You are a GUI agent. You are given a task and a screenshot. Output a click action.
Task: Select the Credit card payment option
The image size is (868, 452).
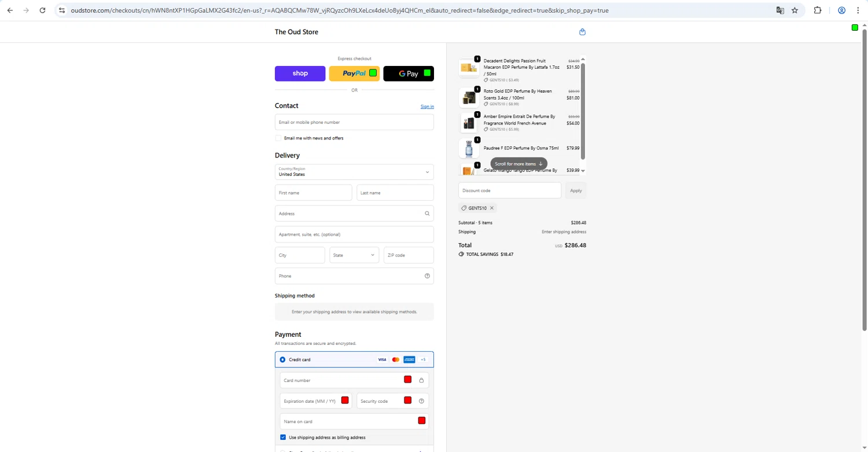tap(282, 359)
